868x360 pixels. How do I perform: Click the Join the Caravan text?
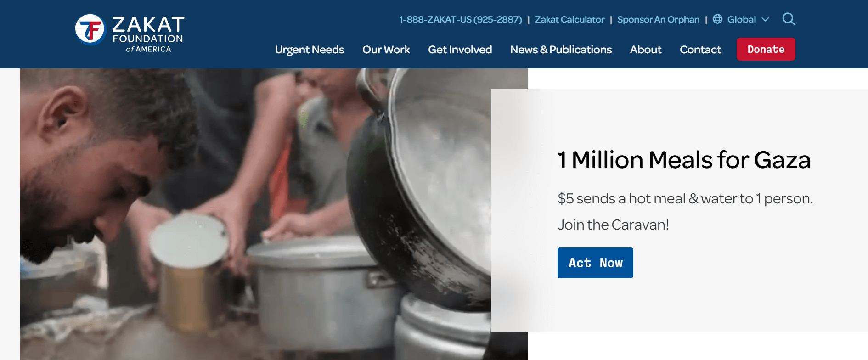613,225
